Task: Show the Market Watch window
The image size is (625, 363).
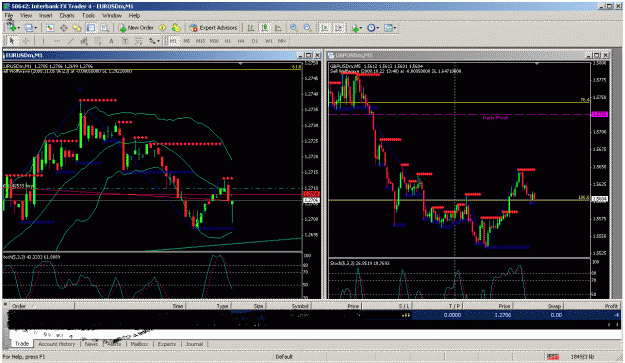Action: tap(50, 27)
